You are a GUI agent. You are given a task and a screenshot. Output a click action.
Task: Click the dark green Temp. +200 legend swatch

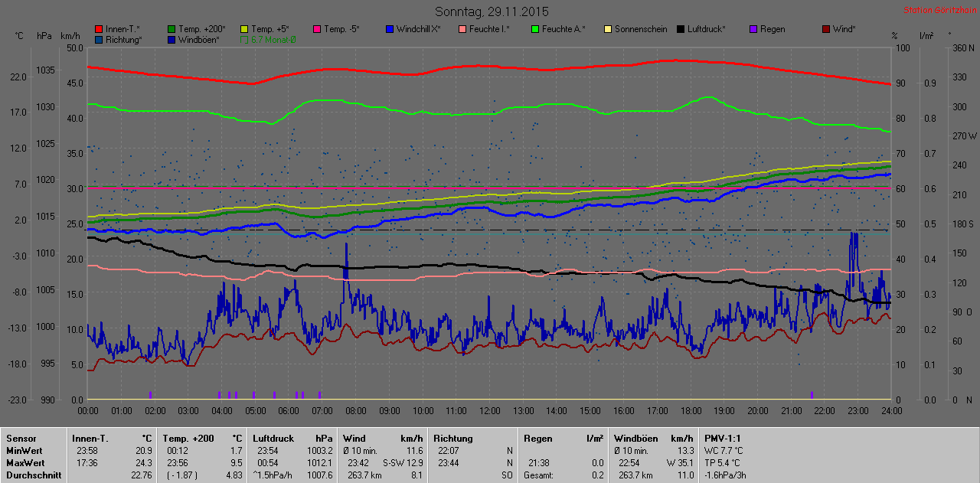click(x=171, y=29)
